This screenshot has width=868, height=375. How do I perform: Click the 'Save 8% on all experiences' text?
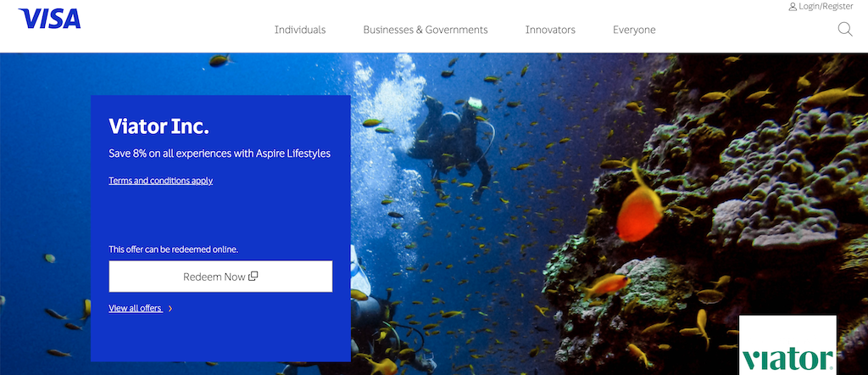coord(220,154)
